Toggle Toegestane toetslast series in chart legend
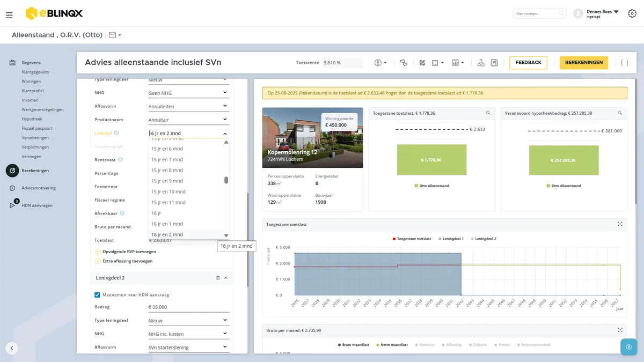This screenshot has height=362, width=644. coord(412,239)
